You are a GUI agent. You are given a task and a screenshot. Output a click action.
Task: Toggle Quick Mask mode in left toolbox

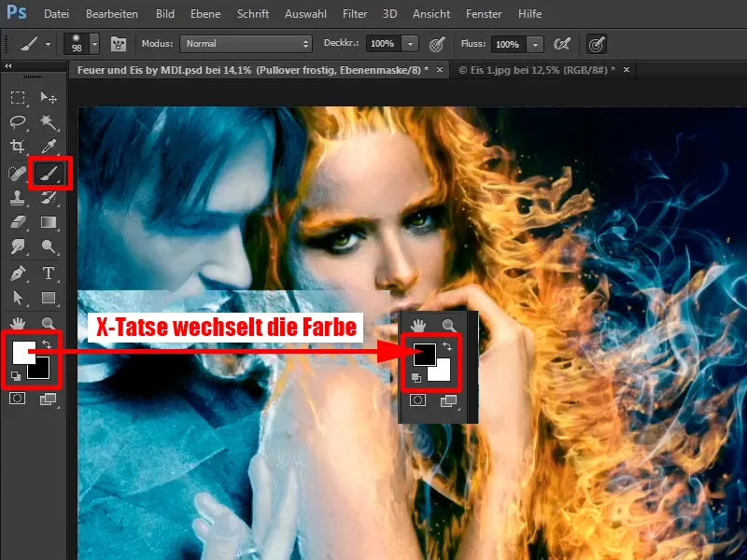click(x=18, y=399)
